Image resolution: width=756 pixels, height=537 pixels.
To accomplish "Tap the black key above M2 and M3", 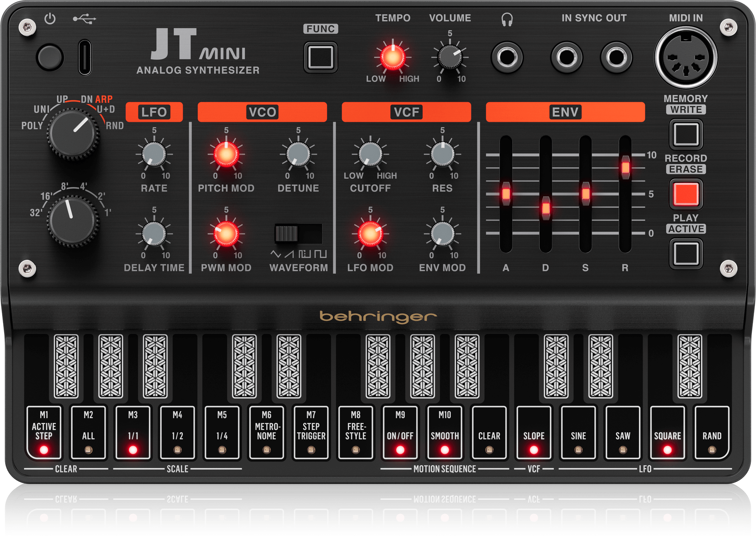I will click(111, 366).
